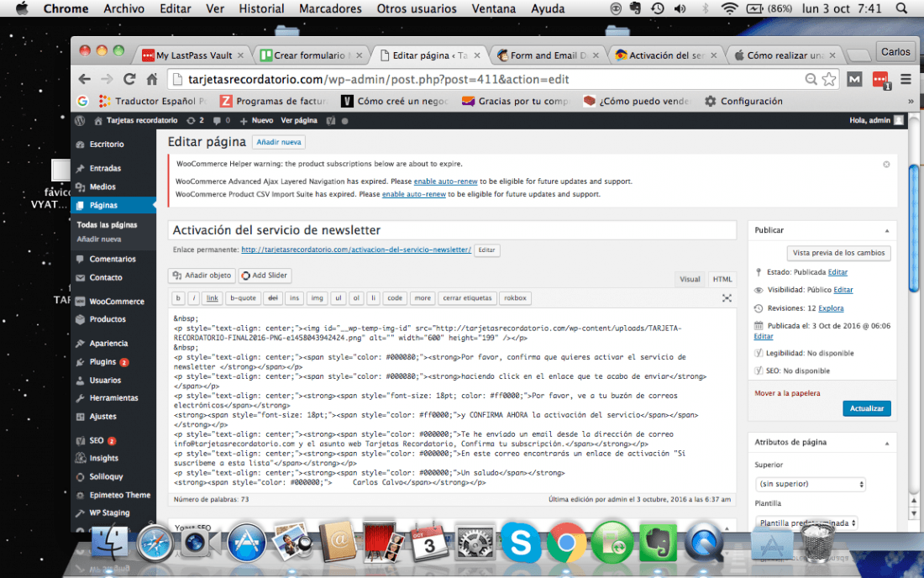This screenshot has height=578, width=924.
Task: Reload the page in Chrome
Action: 129,80
